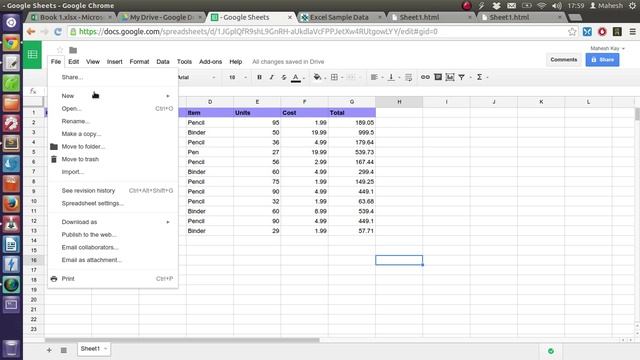Open the all sheets list icon
640x360 pixels.
[64, 350]
